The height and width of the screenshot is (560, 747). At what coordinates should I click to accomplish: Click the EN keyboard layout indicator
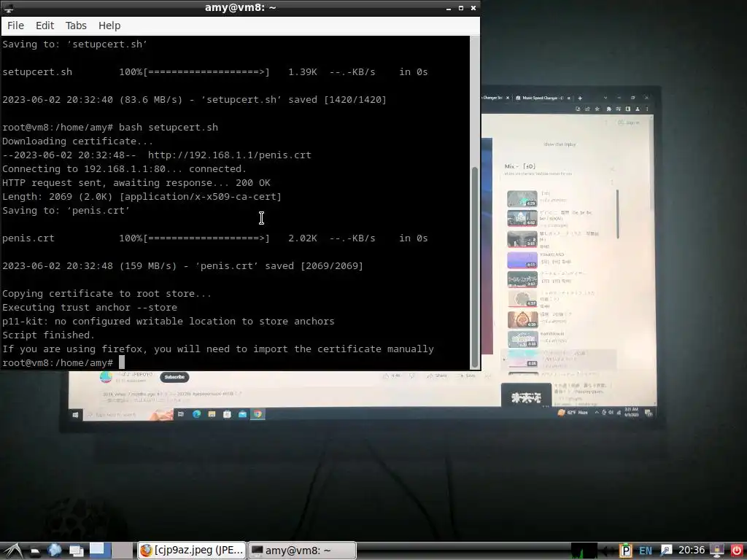coord(646,551)
